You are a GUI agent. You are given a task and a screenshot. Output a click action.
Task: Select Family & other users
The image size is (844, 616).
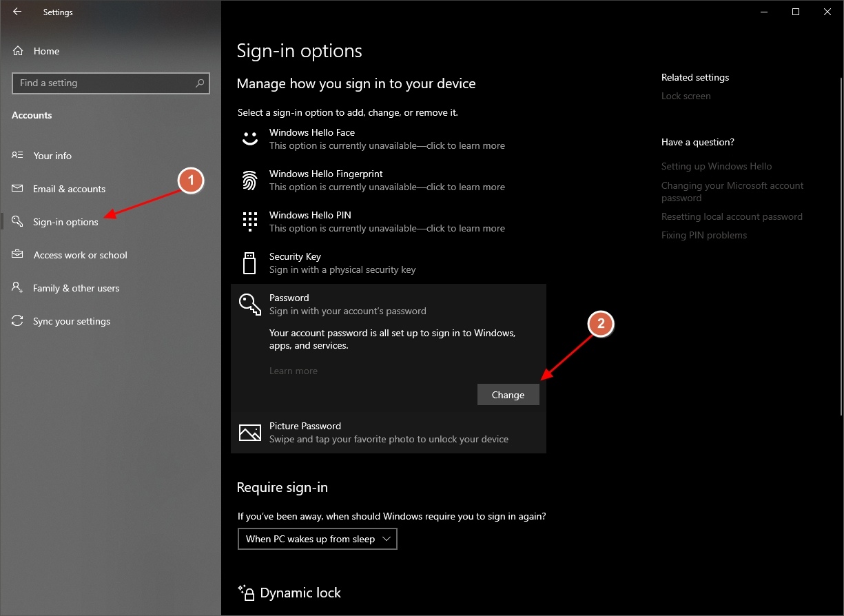[76, 288]
